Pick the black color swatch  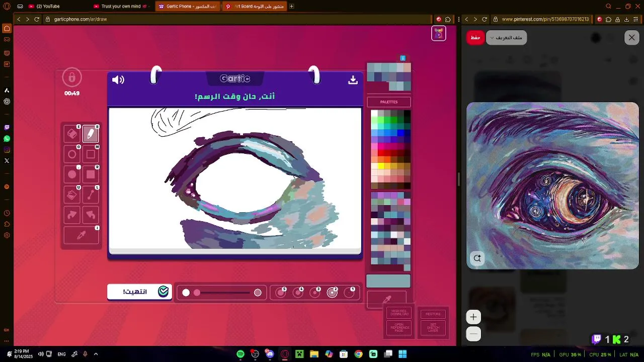coord(407,114)
